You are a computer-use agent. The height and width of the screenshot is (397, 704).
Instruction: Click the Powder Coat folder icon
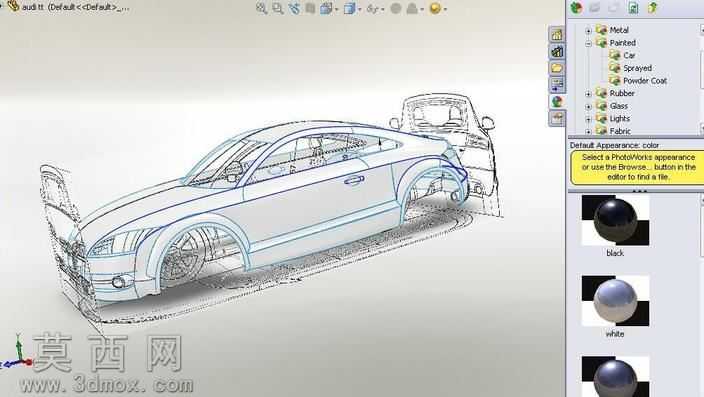tap(615, 80)
